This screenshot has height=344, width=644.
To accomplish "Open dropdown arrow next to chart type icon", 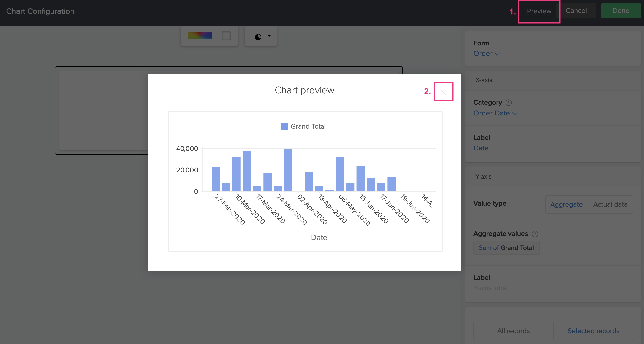I will [269, 36].
